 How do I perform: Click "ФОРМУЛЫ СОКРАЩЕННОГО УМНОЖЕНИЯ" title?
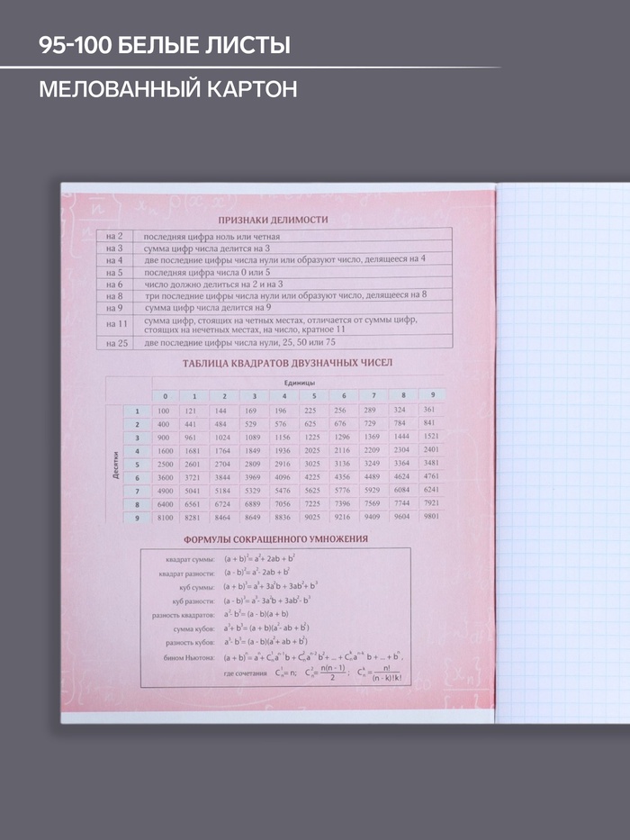(x=274, y=539)
